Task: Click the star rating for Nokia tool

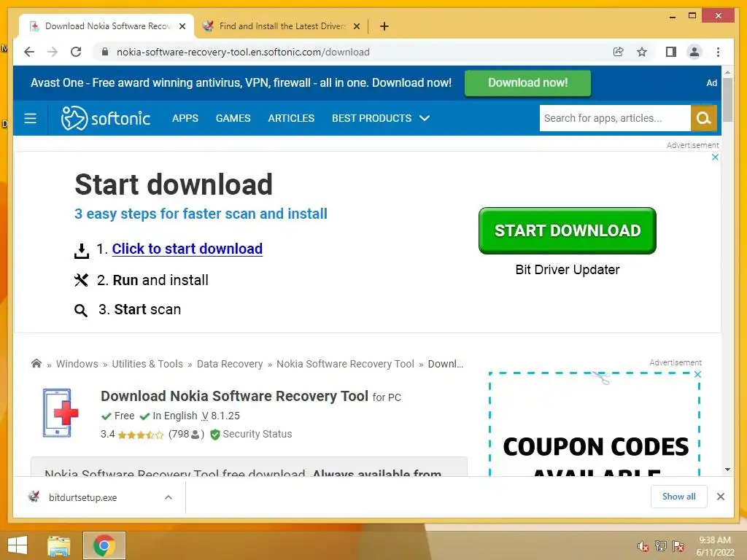Action: (x=141, y=435)
